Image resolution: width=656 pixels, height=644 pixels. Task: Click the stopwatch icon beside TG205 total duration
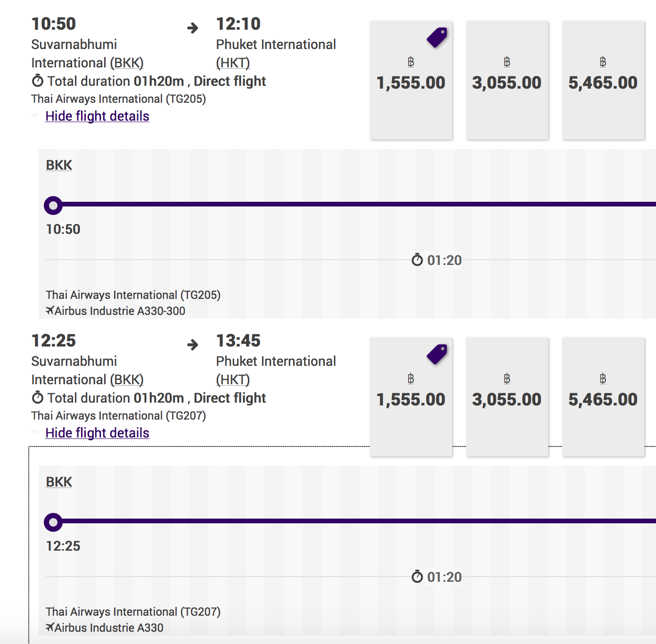pyautogui.click(x=38, y=81)
